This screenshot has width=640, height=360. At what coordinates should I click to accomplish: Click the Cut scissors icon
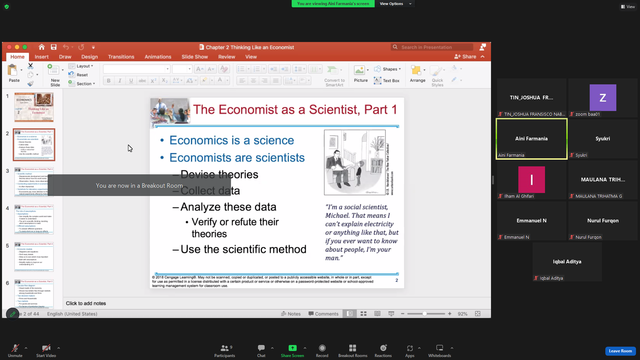tap(30, 66)
